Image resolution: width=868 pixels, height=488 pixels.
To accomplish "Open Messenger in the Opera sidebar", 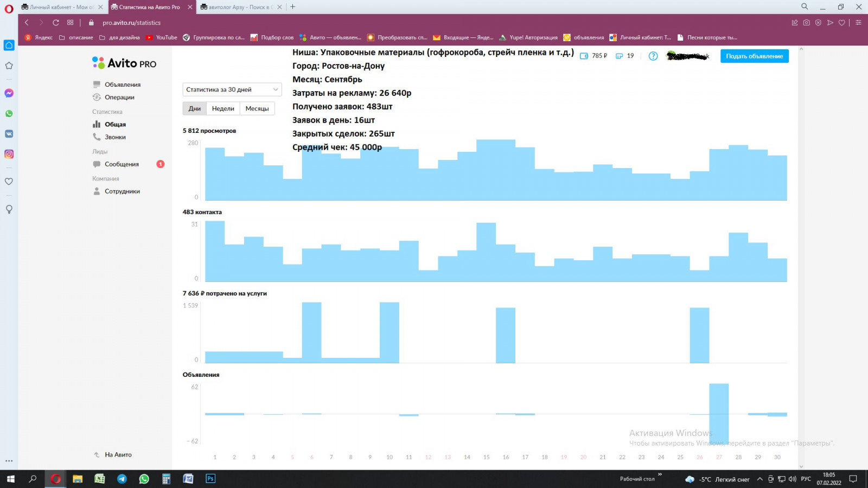I will [x=9, y=93].
